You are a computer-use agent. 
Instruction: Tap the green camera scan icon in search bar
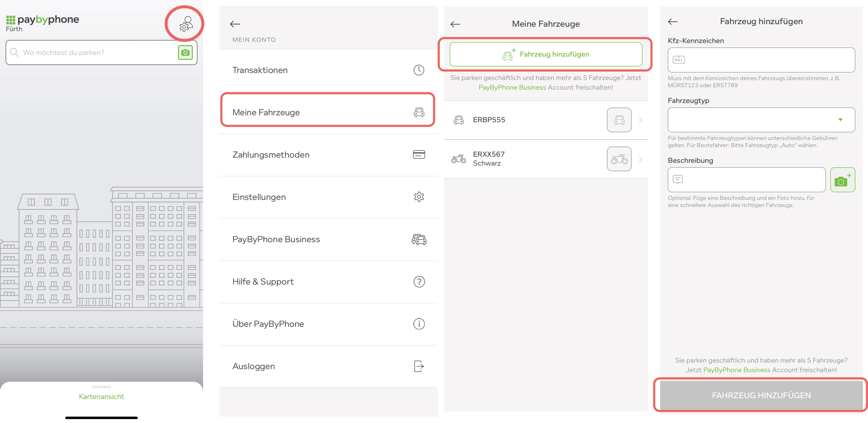tap(185, 53)
